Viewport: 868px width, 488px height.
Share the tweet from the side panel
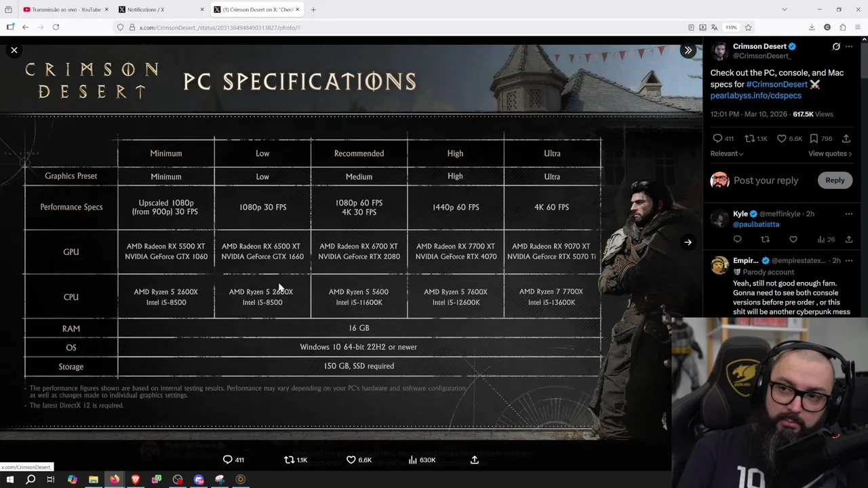(846, 138)
